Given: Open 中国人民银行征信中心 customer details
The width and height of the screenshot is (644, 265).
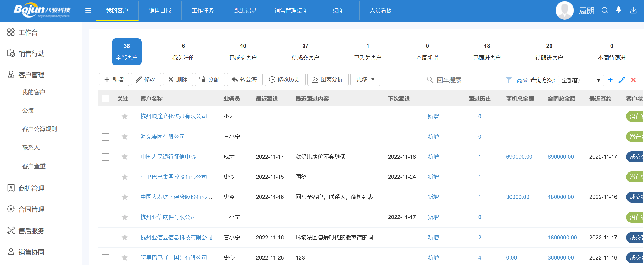Looking at the screenshot, I should click(x=168, y=157).
